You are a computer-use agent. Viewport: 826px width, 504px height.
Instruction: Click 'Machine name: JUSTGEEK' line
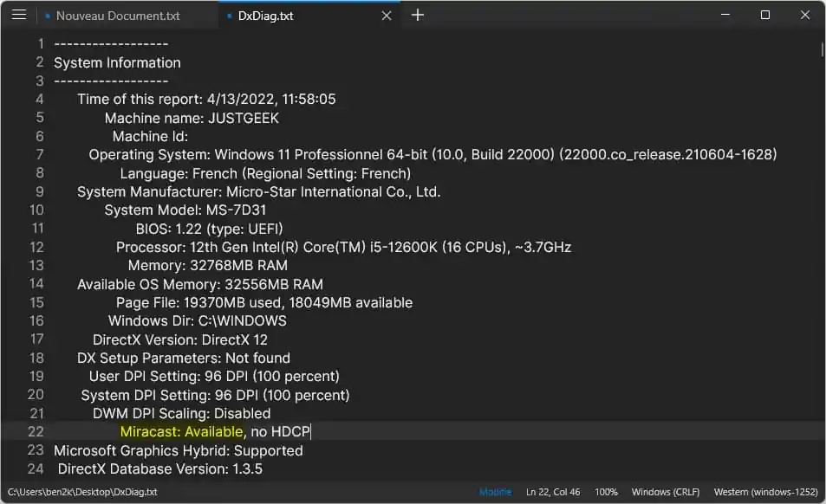click(x=192, y=118)
